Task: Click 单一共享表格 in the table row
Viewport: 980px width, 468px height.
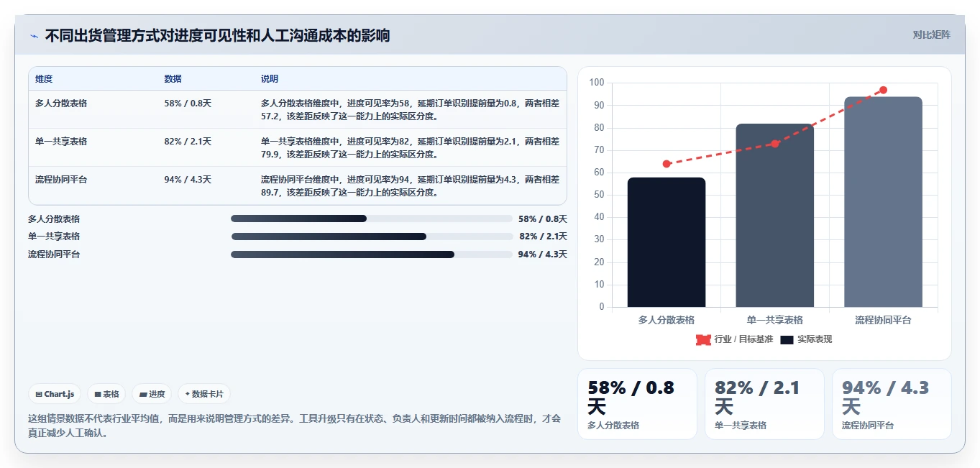Action: pos(61,142)
